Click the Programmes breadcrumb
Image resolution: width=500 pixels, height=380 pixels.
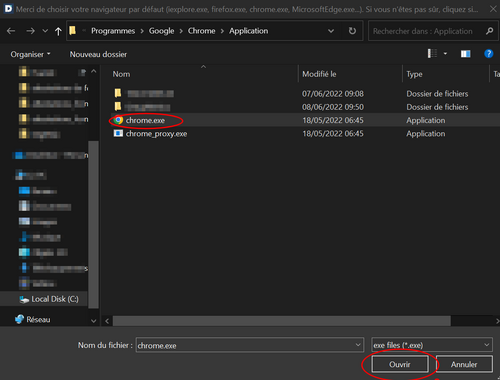(113, 31)
